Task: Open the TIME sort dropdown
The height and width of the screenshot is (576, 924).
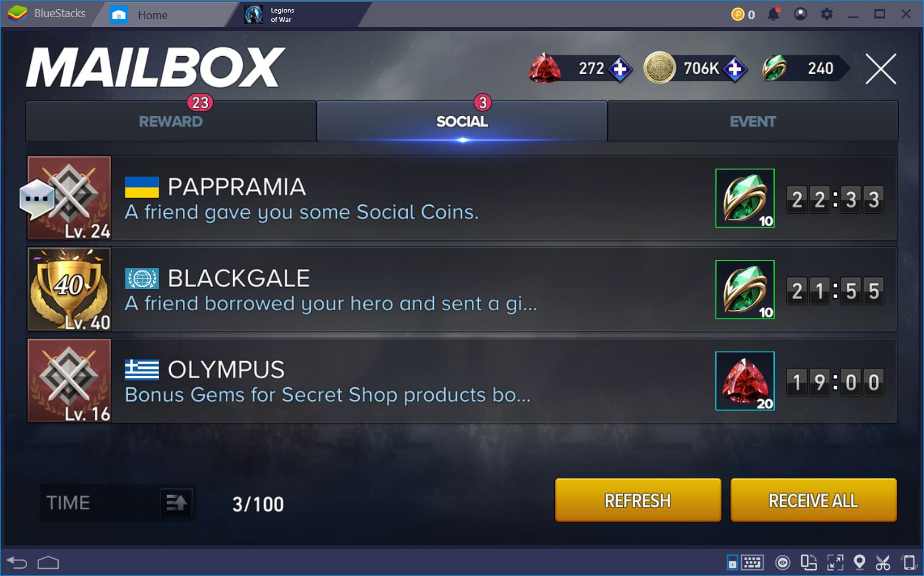Action: [100, 503]
